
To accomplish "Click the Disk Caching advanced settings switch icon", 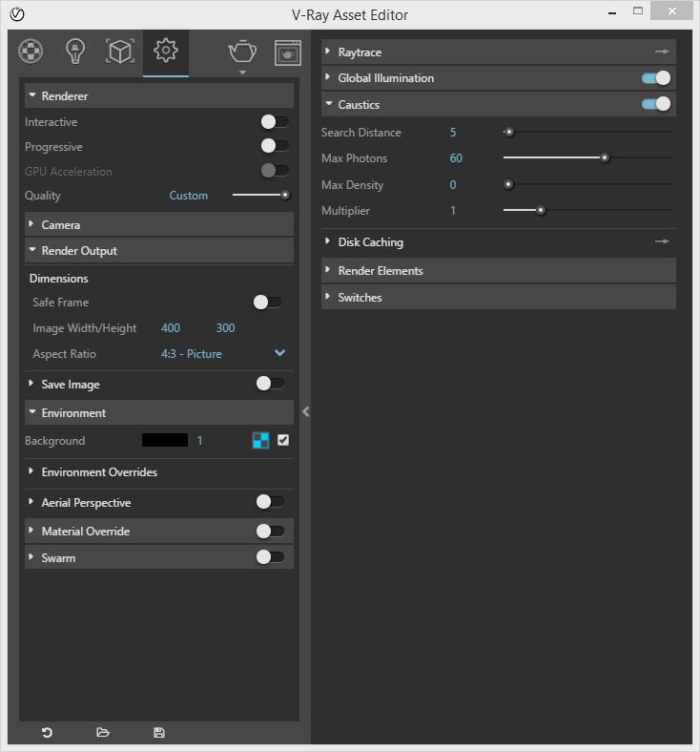I will (662, 241).
